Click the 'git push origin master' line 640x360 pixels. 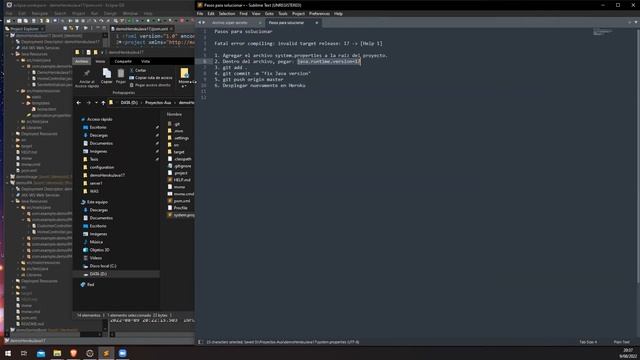pyautogui.click(x=249, y=80)
